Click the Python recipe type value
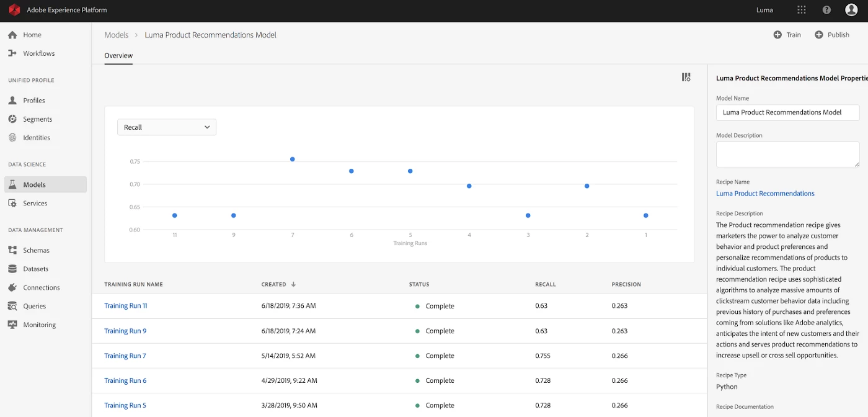The image size is (868, 417). click(x=727, y=387)
